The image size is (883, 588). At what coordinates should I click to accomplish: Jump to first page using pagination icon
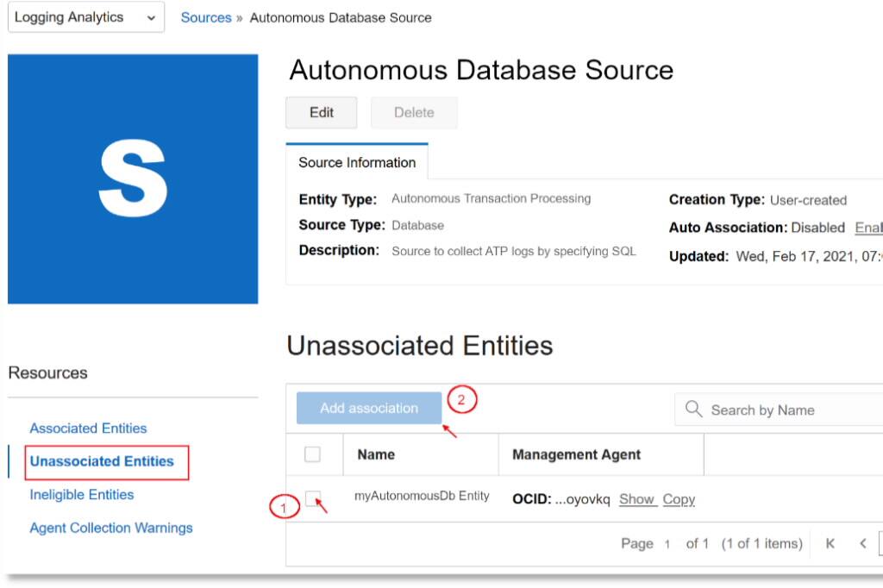click(x=830, y=543)
